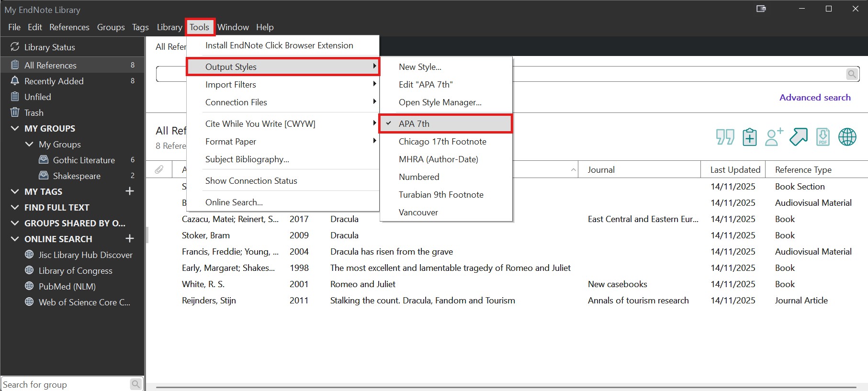The image size is (868, 391).
Task: Collapse the My Groups subgroup chevron
Action: pos(29,144)
